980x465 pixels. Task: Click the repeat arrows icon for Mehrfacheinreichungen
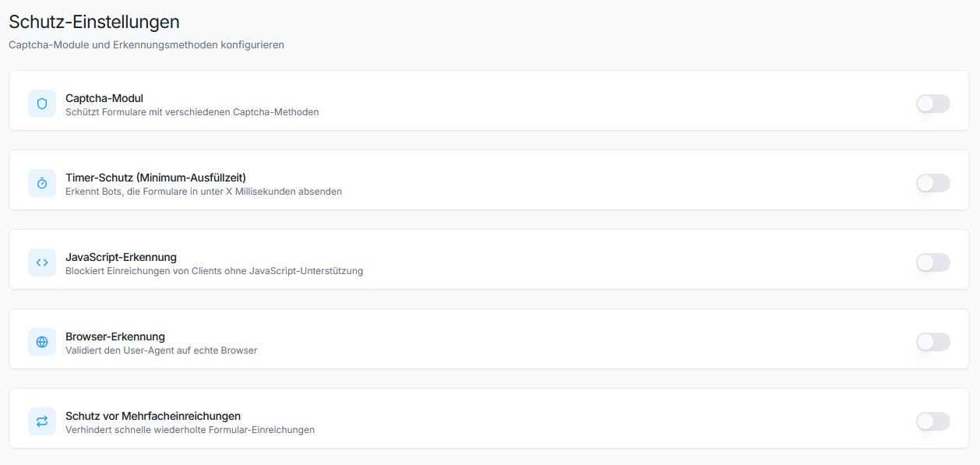click(42, 421)
